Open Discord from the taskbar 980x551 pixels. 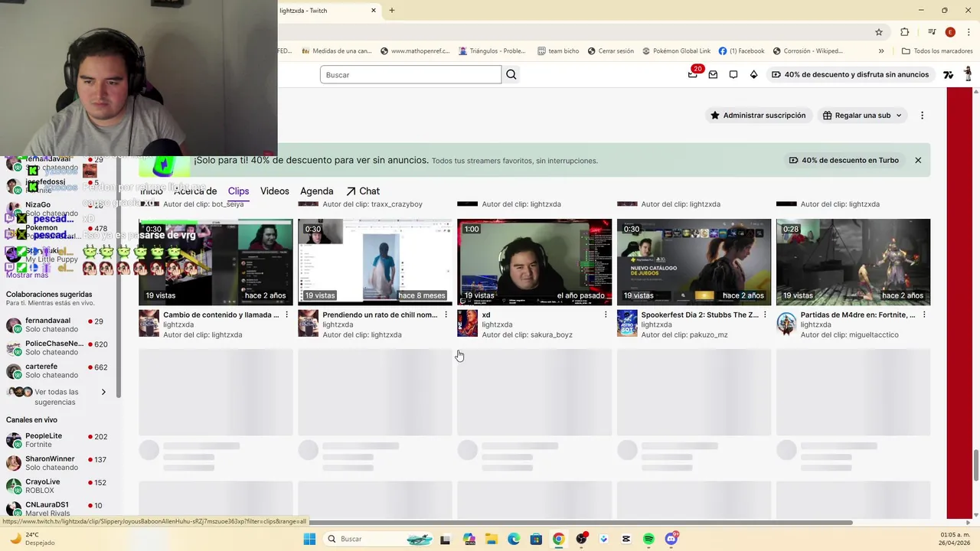click(x=671, y=539)
